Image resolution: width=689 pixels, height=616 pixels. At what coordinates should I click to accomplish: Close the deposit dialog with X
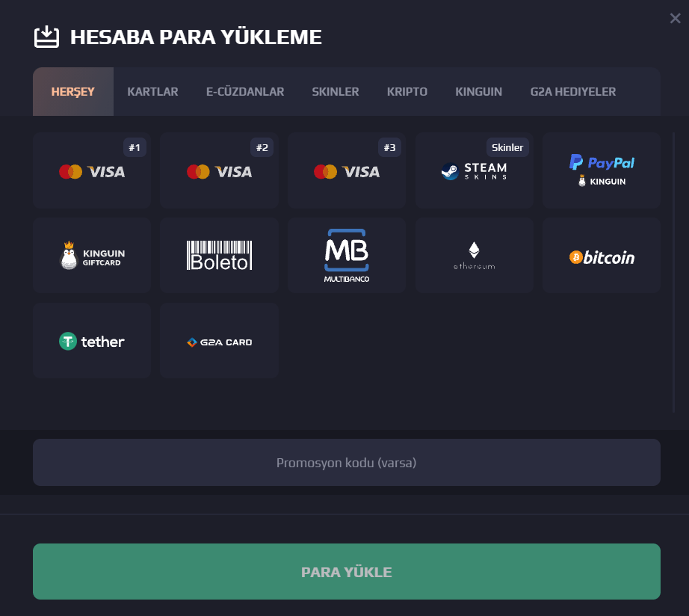pos(675,18)
